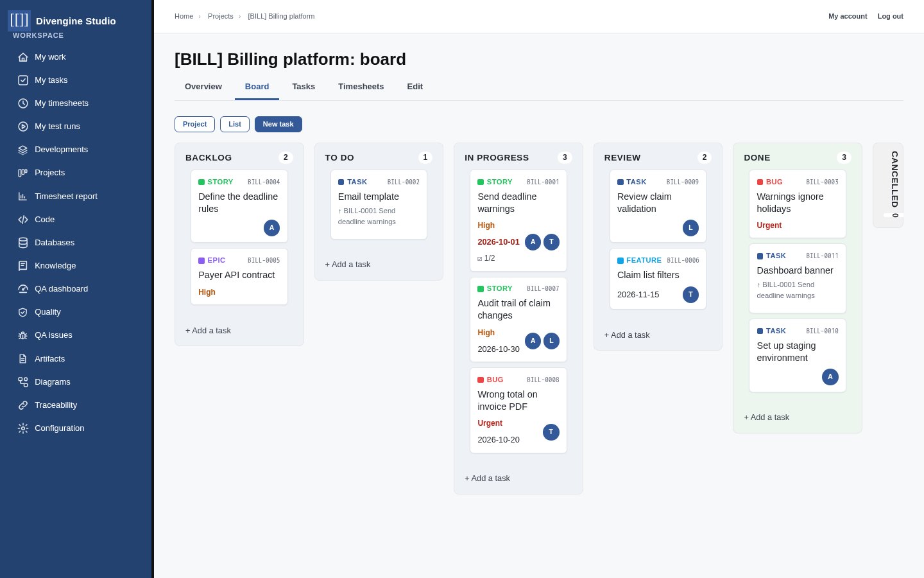Open the Payer API contract card
Image resolution: width=924 pixels, height=578 pixels.
(x=239, y=277)
